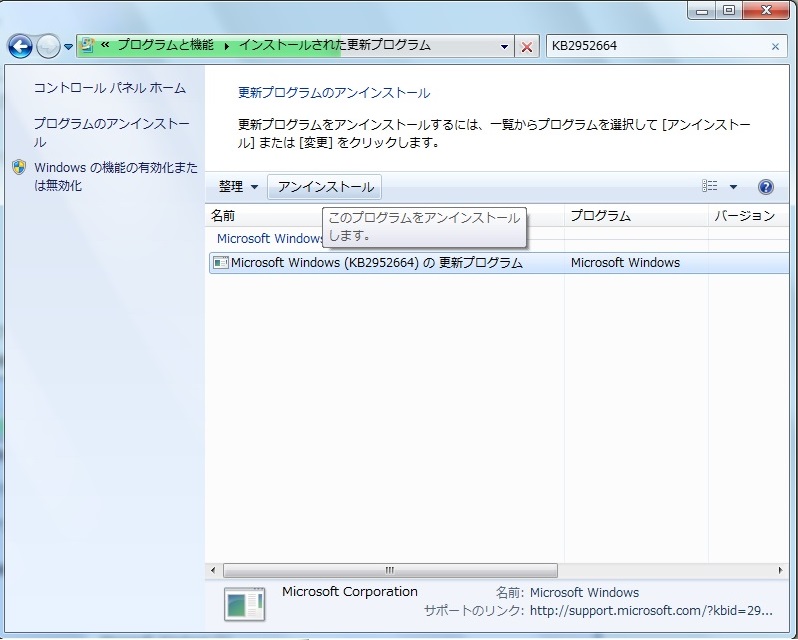Click the large details pane update icon
This screenshot has height=640, width=798.
pos(245,605)
